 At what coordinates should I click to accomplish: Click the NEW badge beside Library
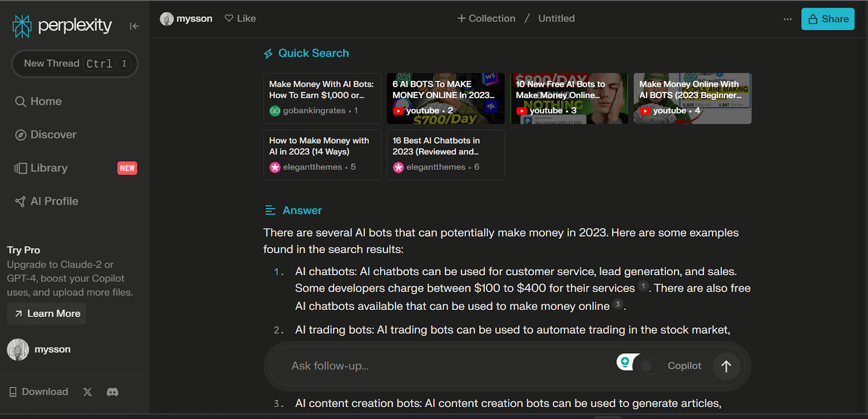(x=127, y=168)
